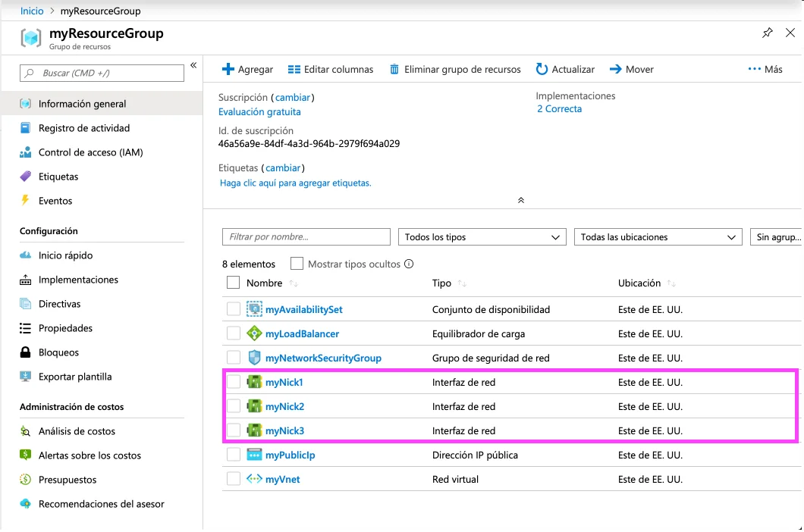Screen dimensions: 804x532
Task: Click the Actualizar refresh icon
Action: (542, 69)
